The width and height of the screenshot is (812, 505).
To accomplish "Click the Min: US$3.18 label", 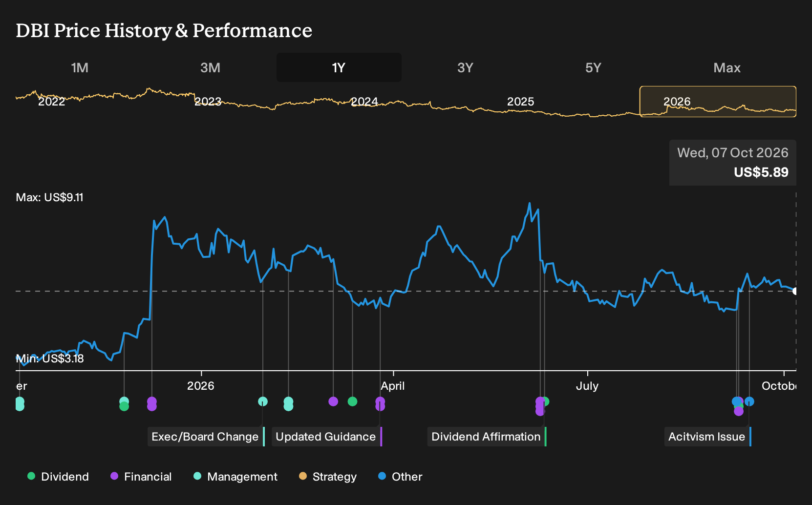I will click(50, 358).
